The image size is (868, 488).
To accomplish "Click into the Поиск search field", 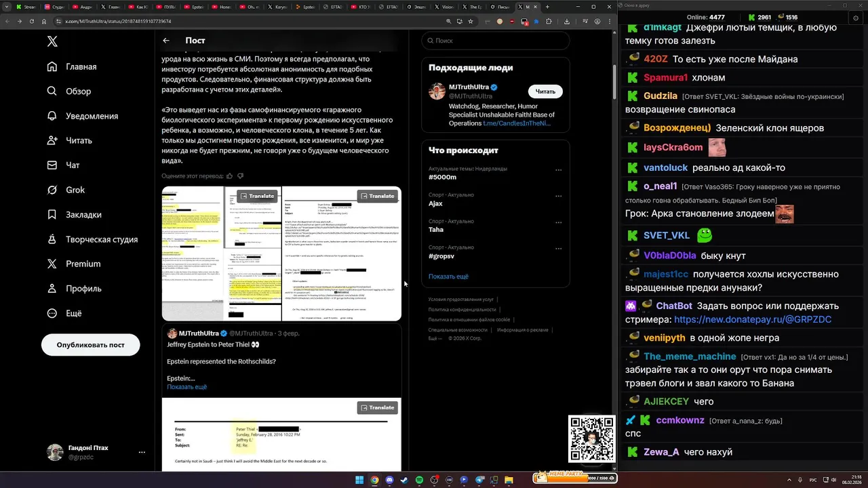I will pos(495,41).
